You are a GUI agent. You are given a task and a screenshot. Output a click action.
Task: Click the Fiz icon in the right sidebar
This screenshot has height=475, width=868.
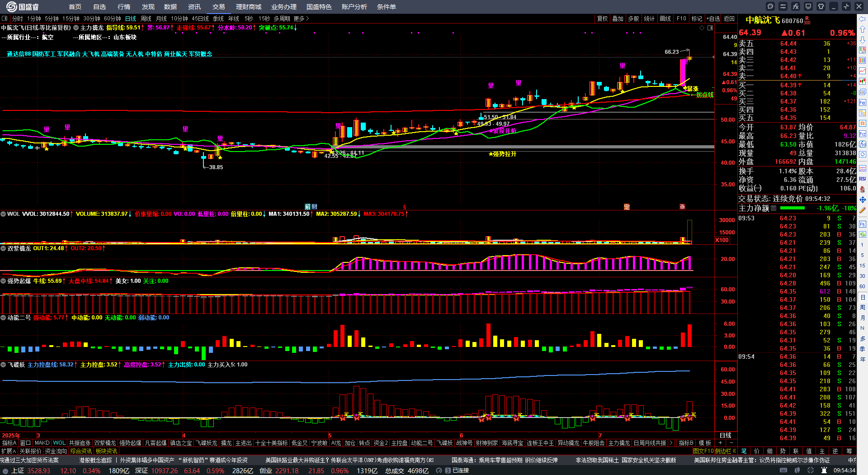[863, 134]
